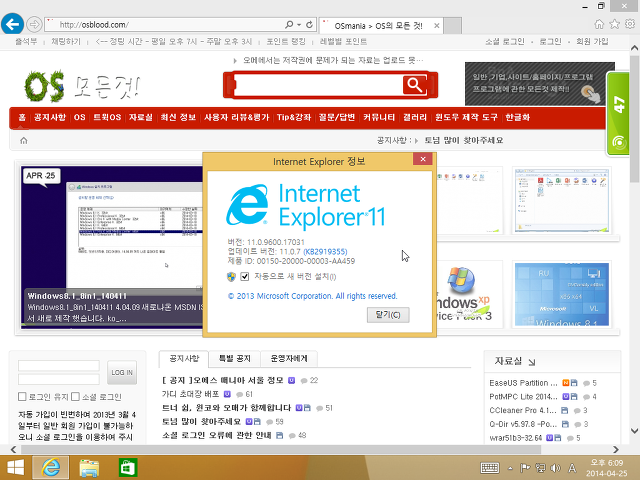
Task: Open the 홈 menu item
Action: point(22,118)
